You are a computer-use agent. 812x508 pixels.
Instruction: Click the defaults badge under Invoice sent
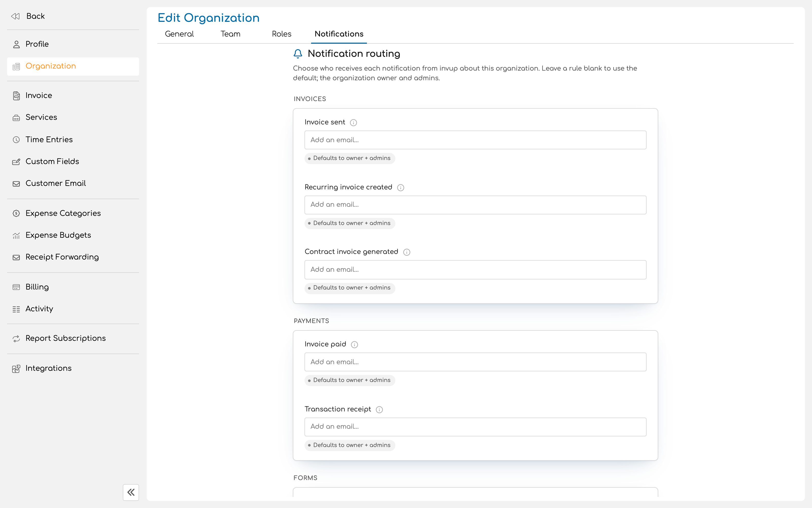(350, 158)
